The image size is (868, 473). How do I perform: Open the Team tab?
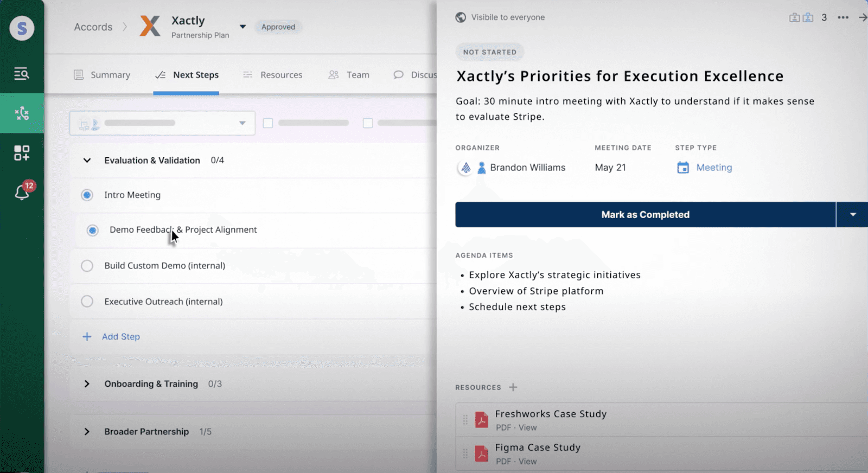click(x=349, y=75)
